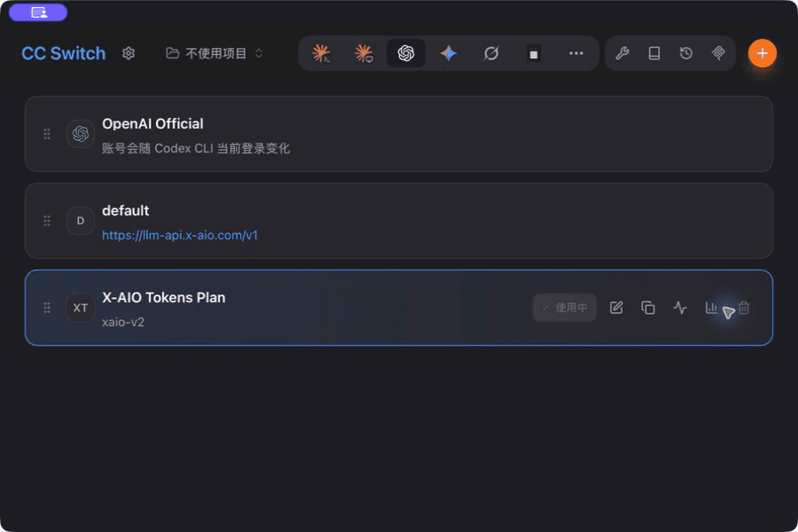This screenshot has height=532, width=798.
Task: Select the crossed-circle app tab
Action: click(490, 53)
